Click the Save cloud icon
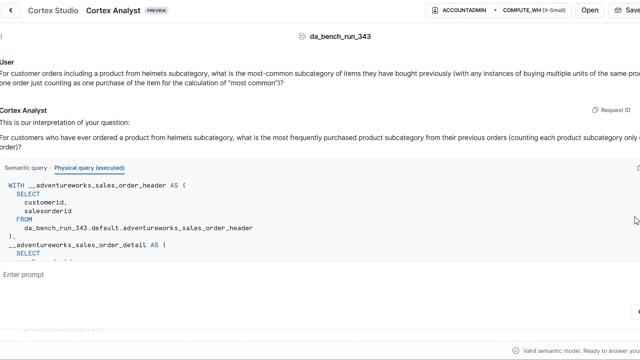640x360 pixels. point(618,10)
